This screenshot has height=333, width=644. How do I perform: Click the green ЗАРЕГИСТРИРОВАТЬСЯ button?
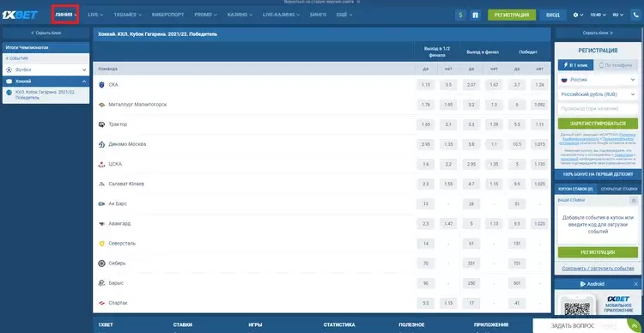tap(598, 124)
